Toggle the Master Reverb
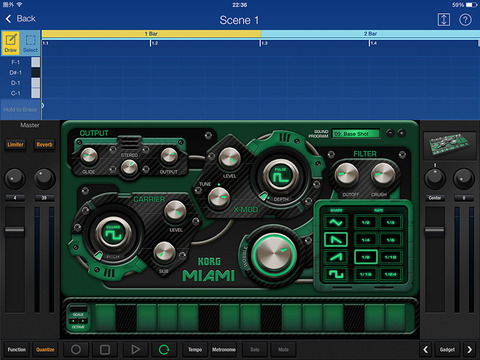Screen dimensions: 480x360 pyautogui.click(x=44, y=145)
